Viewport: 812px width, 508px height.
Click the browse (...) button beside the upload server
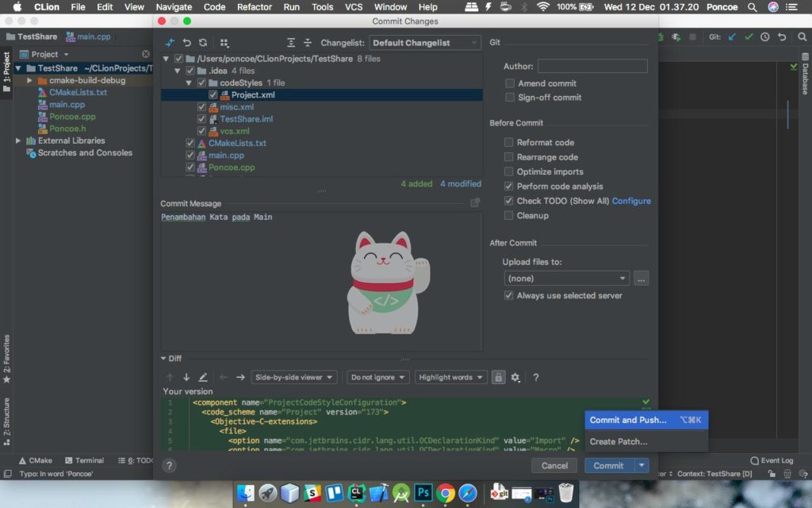tap(641, 279)
